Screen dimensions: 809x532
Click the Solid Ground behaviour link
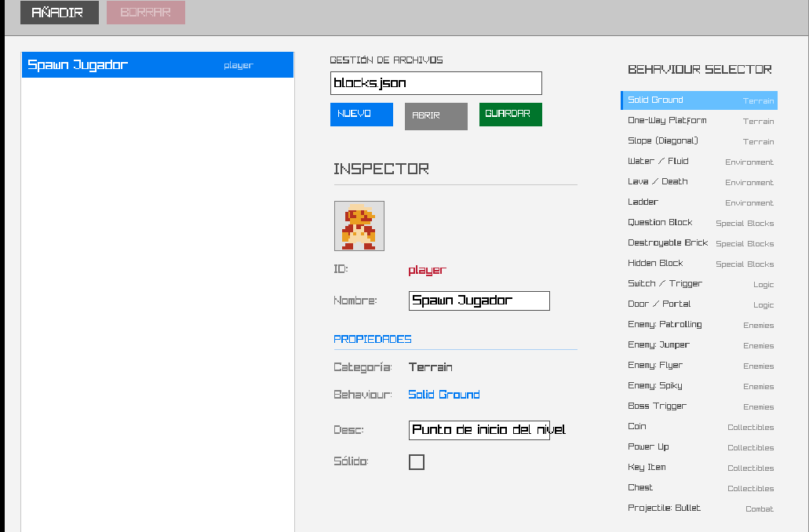443,395
